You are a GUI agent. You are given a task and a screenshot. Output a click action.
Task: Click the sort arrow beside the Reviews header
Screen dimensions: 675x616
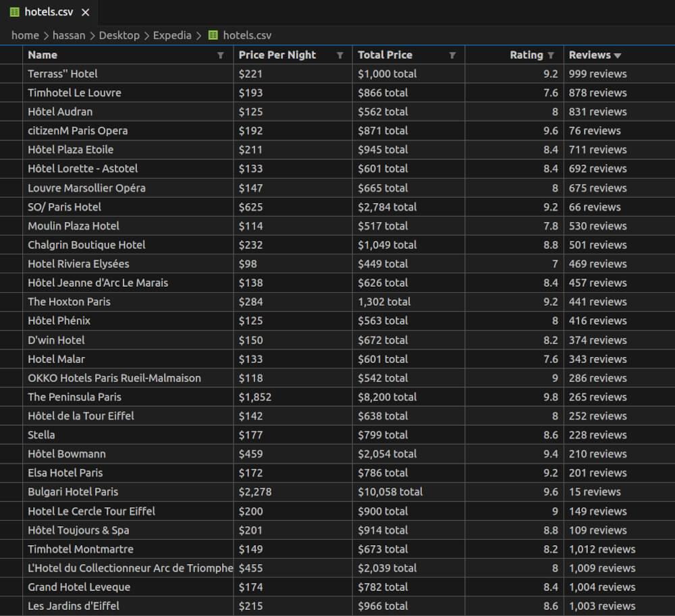(x=617, y=55)
